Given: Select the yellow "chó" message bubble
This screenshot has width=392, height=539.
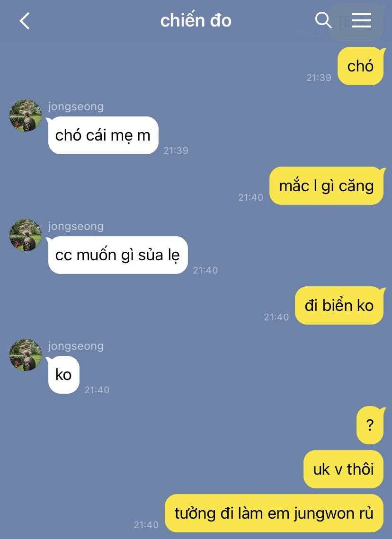Looking at the screenshot, I should 361,66.
